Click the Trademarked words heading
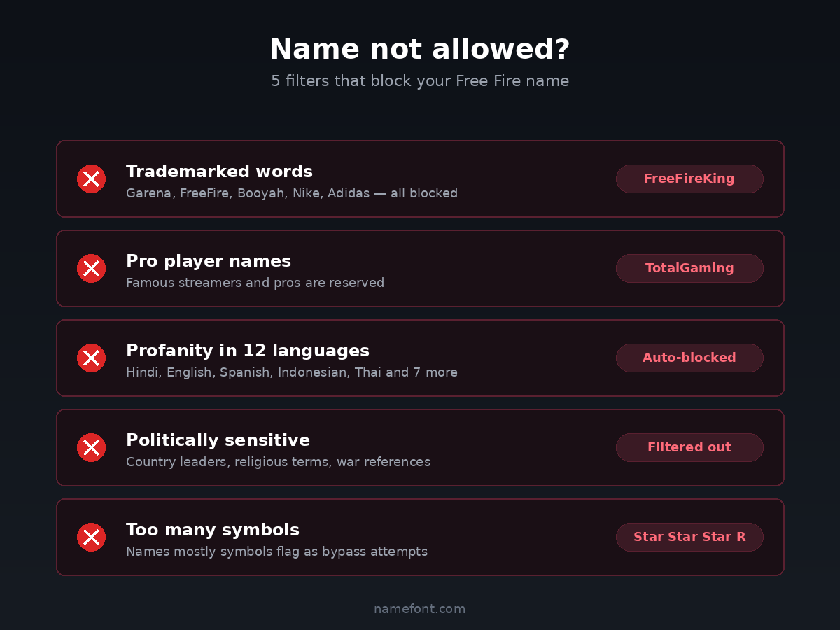The width and height of the screenshot is (840, 630). point(219,171)
